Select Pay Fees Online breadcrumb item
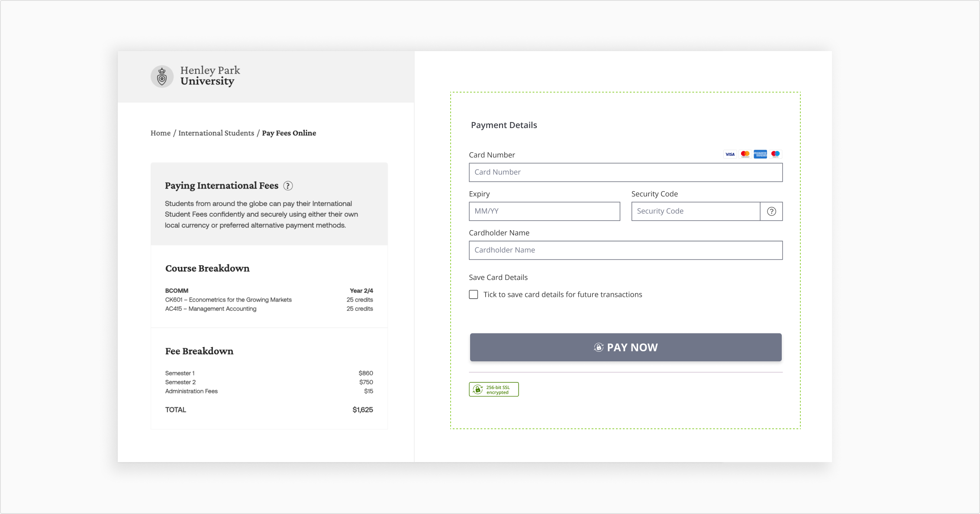 [289, 133]
